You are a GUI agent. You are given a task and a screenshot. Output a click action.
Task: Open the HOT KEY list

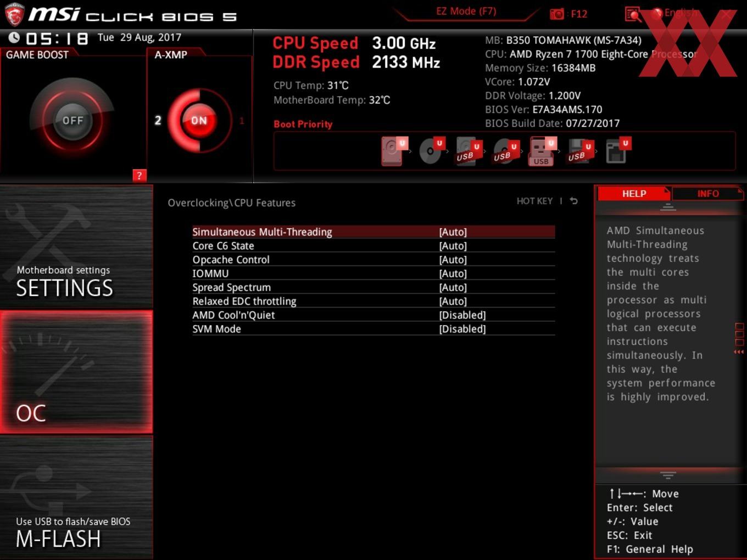[x=534, y=201]
